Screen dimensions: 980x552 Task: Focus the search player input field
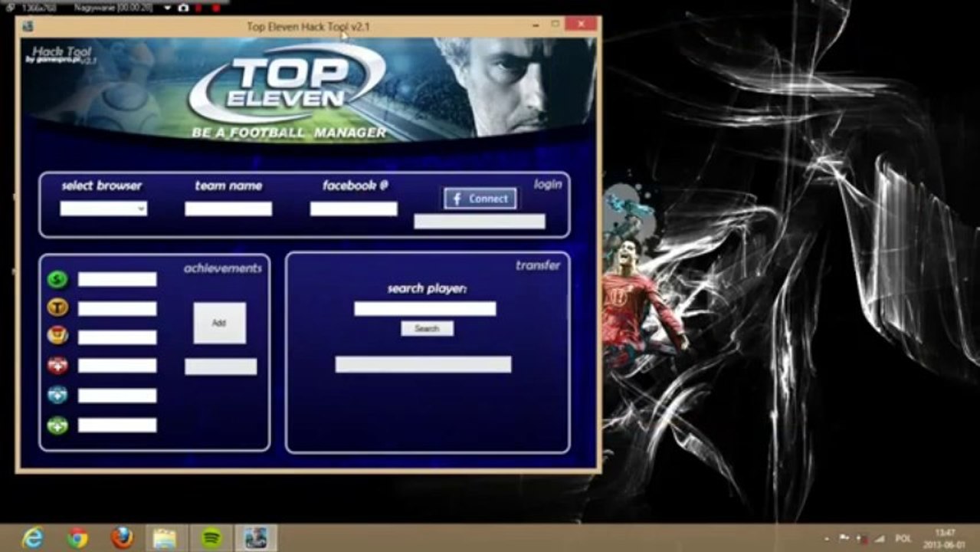tap(424, 308)
